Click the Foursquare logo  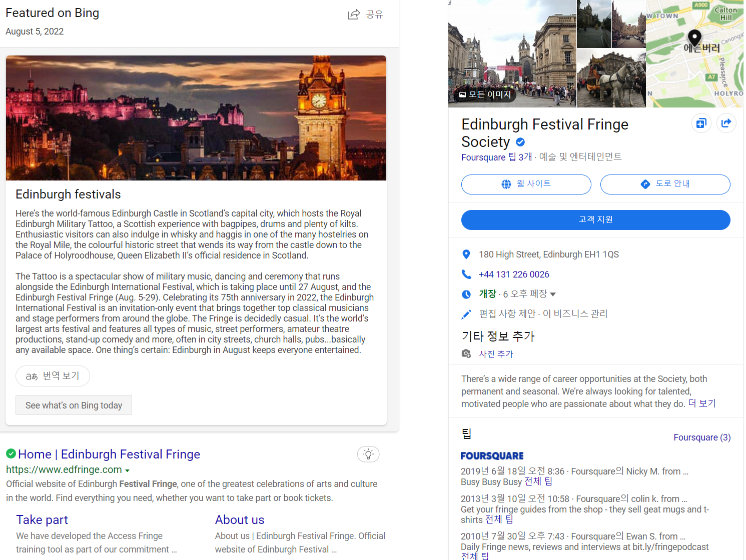[492, 456]
